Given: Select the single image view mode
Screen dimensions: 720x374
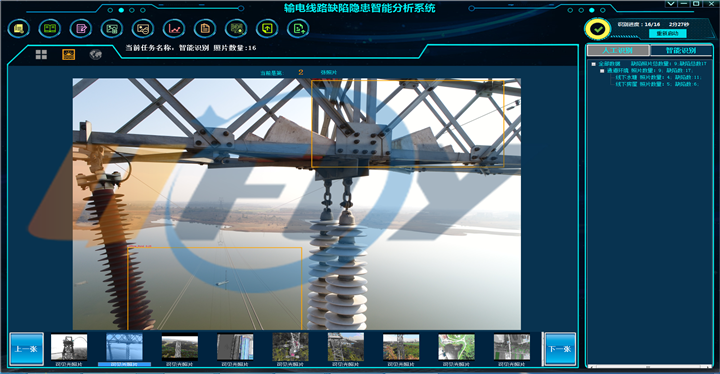Looking at the screenshot, I should coord(68,55).
